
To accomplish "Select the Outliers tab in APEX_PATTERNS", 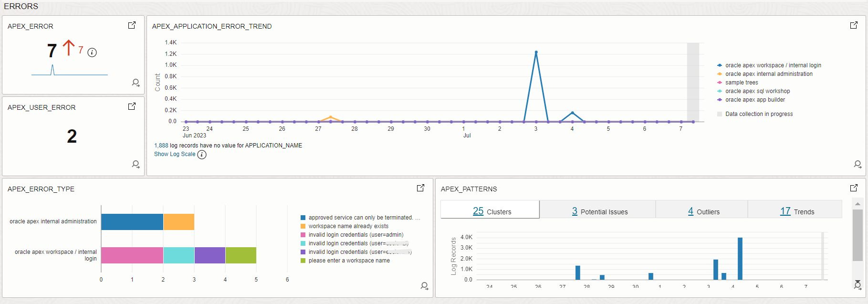I will pos(703,211).
